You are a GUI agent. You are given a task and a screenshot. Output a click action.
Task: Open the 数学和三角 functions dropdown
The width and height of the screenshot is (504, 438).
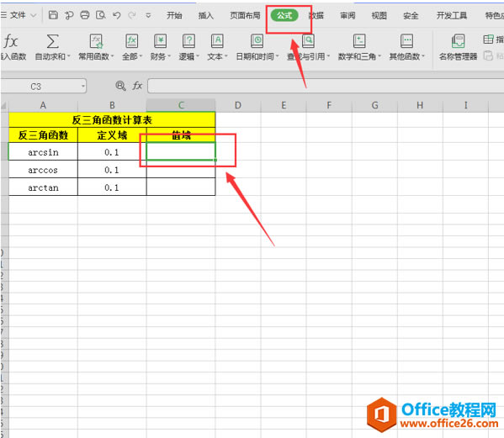pos(359,47)
